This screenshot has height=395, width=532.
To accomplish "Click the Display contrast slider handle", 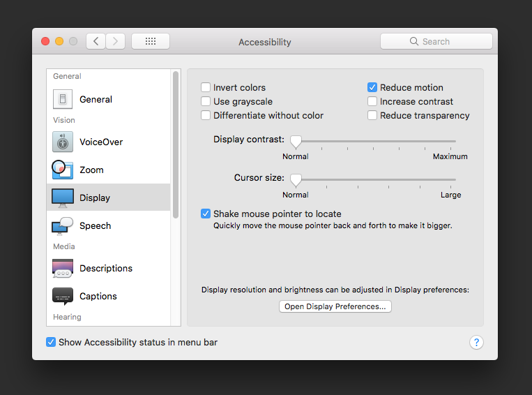I will [x=296, y=142].
